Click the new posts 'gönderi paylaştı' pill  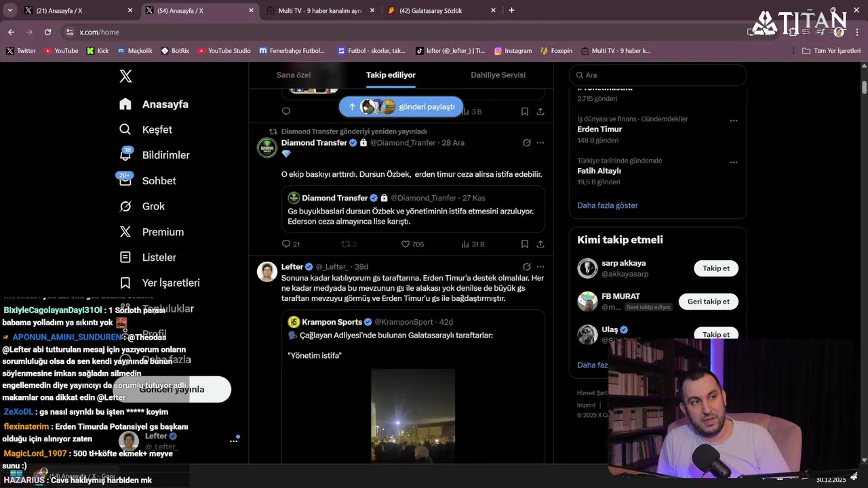[x=401, y=107]
